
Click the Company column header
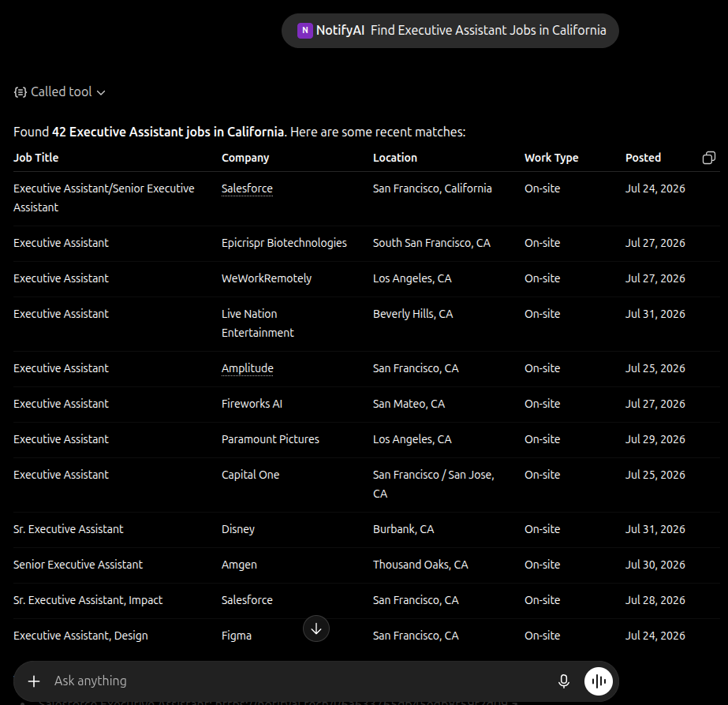(245, 158)
